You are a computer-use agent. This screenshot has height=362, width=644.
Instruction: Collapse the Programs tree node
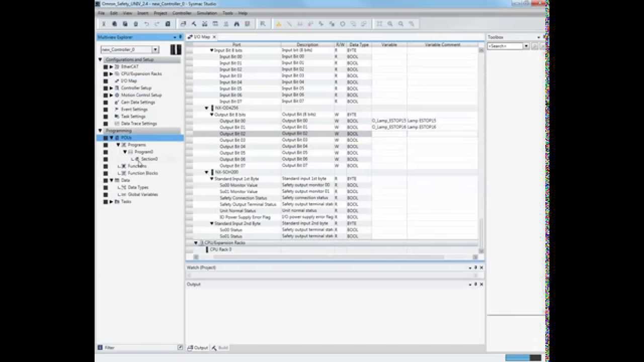click(118, 145)
